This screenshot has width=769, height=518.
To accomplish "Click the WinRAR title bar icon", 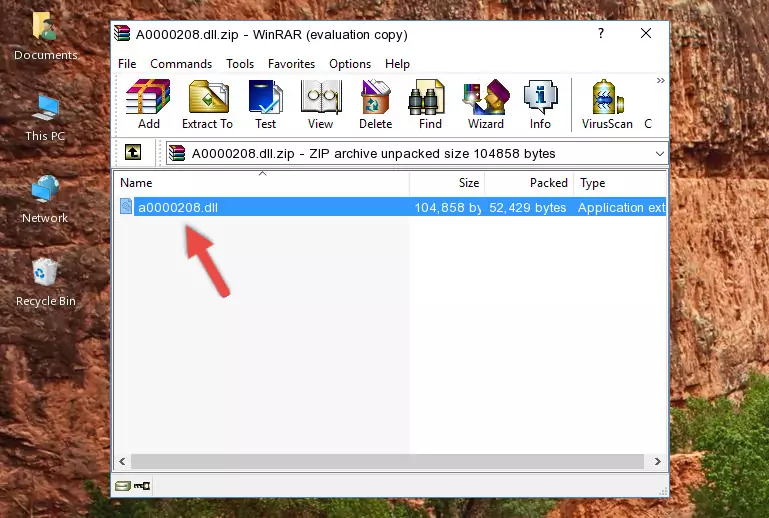I will tap(122, 34).
